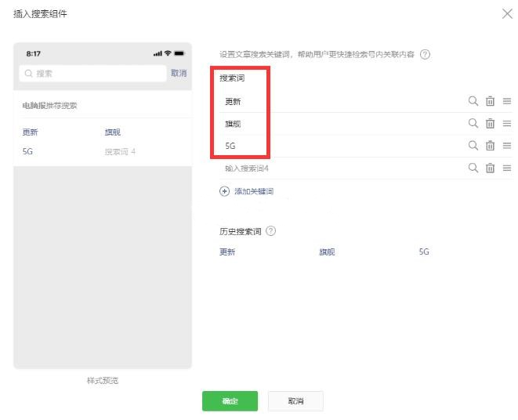Click help icon next to 历史搜索词
The image size is (518, 420).
pos(271,231)
